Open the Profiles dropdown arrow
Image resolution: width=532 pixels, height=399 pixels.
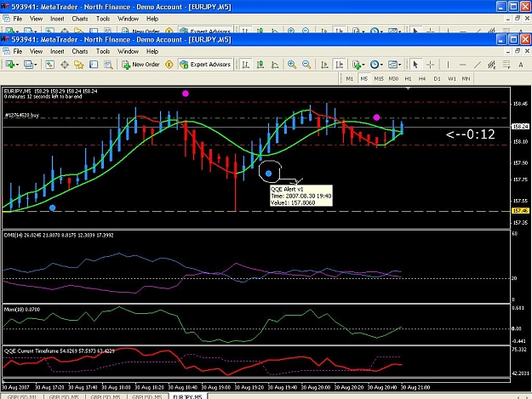(35, 65)
